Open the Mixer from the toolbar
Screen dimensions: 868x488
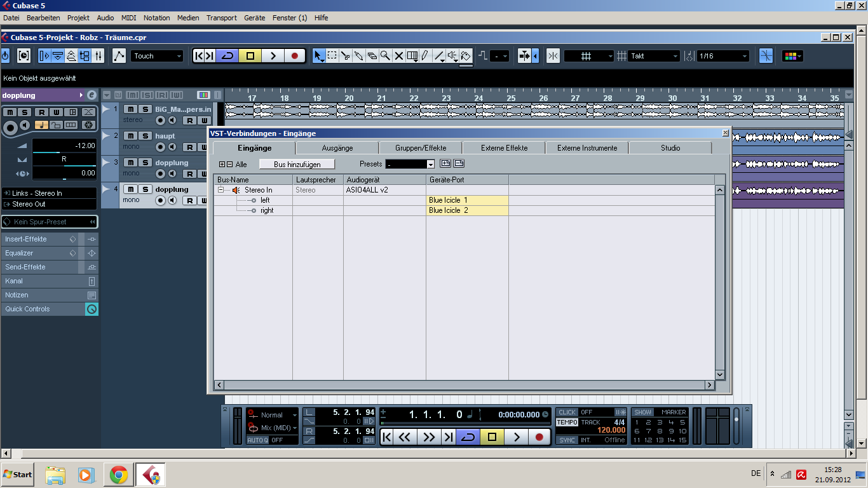pos(98,56)
